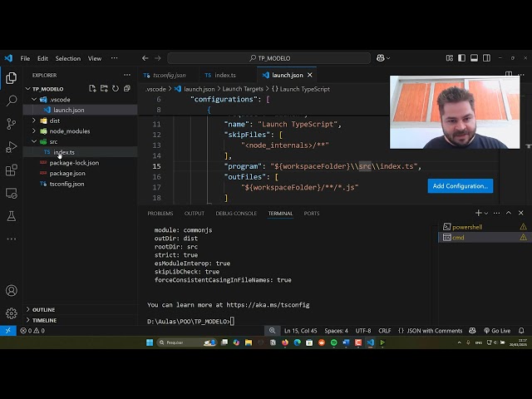This screenshot has width=532, height=399.
Task: Switch to the Problems panel tab
Action: coord(160,213)
